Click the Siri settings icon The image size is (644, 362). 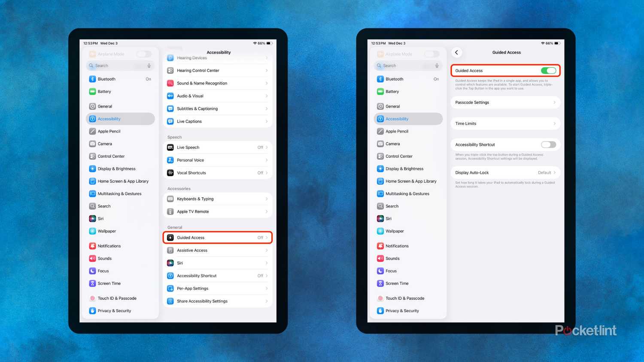point(92,218)
